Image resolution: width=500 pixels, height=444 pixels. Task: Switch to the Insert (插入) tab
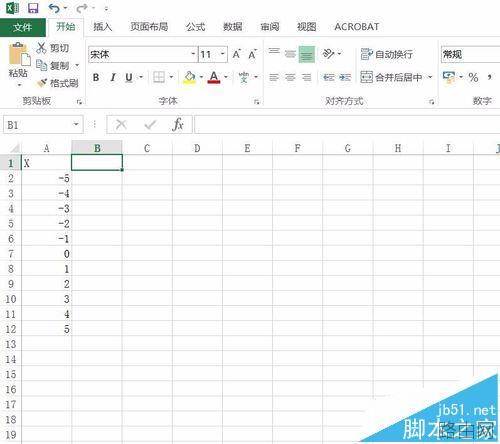(102, 27)
